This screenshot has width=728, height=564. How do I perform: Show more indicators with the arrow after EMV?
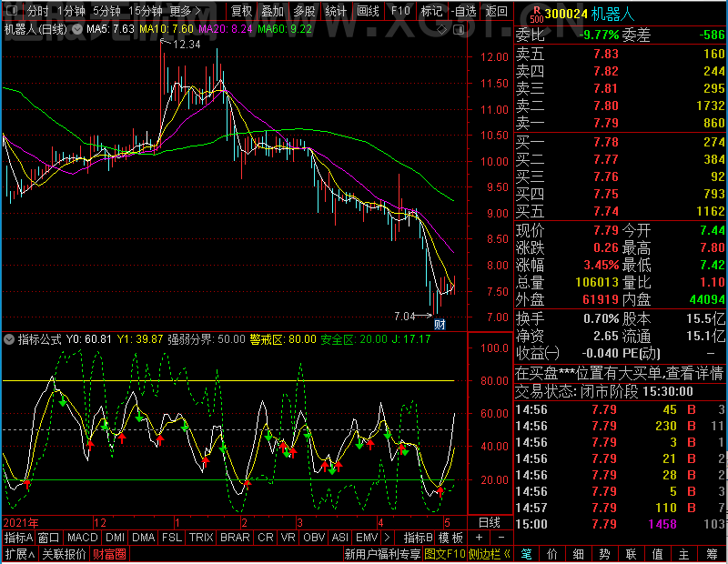point(388,538)
